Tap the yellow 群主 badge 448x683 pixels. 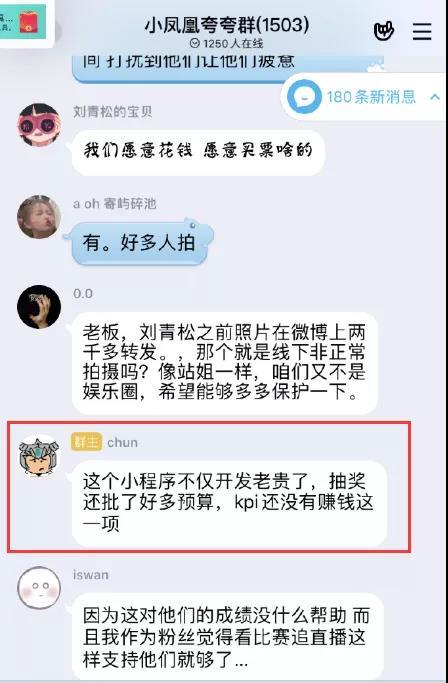click(86, 442)
